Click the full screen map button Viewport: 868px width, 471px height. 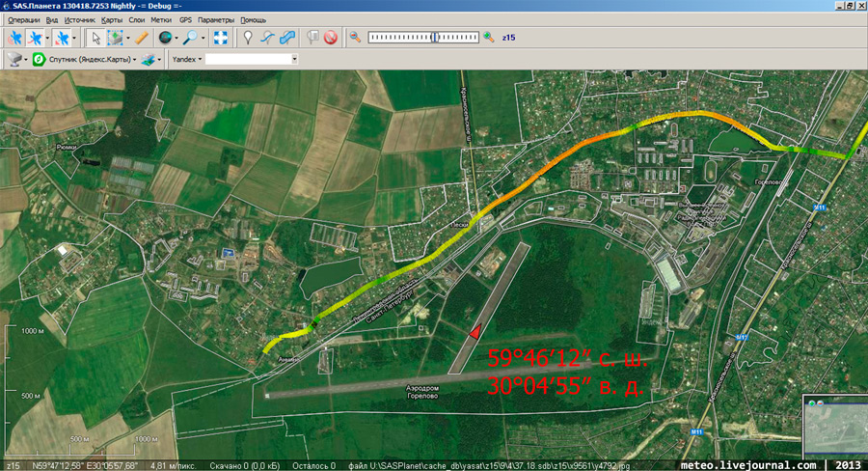click(x=220, y=38)
